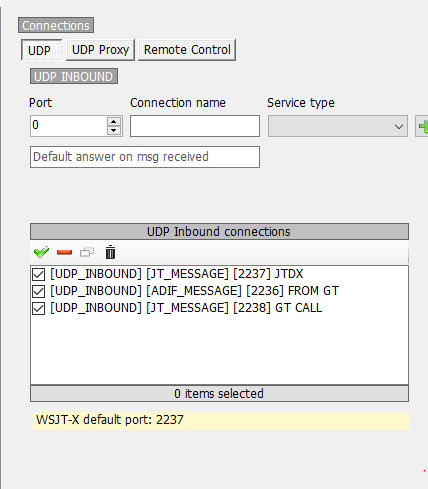Uncheck the GT CALL port 2238 connection
The width and height of the screenshot is (428, 489).
(39, 308)
